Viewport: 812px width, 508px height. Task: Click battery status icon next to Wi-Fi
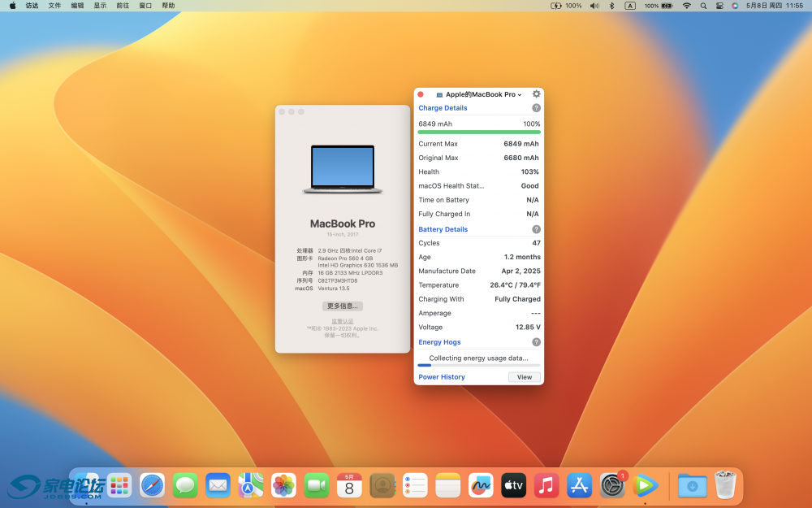click(x=667, y=6)
